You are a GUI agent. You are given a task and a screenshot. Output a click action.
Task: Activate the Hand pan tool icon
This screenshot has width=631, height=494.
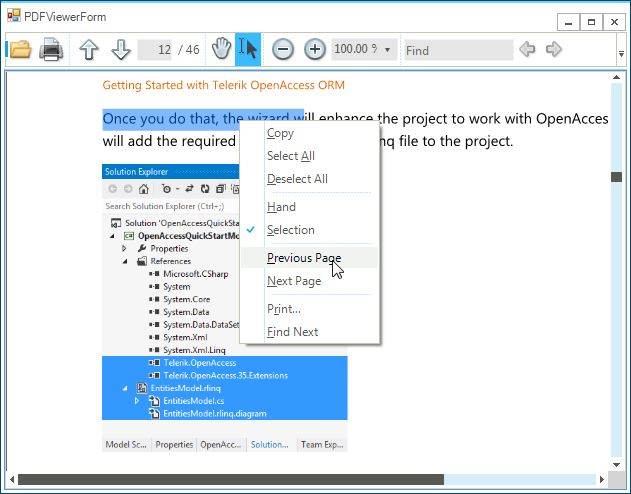(221, 49)
